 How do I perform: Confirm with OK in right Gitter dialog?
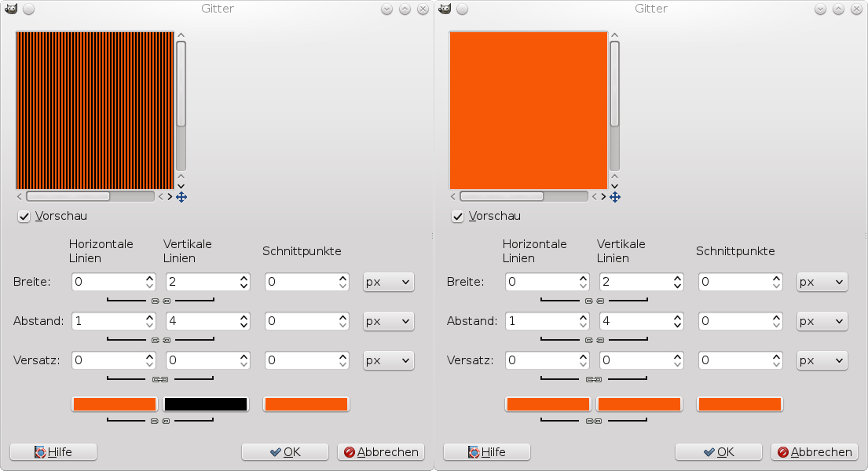click(719, 452)
